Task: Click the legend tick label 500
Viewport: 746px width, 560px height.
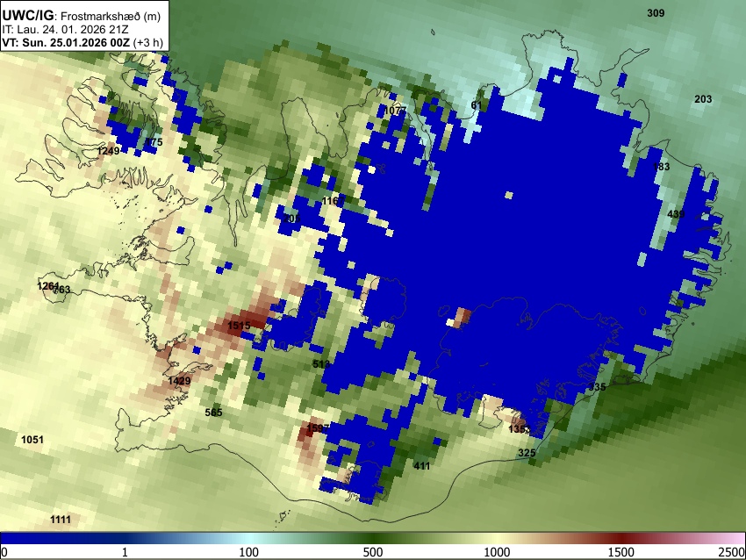Action: [373, 552]
